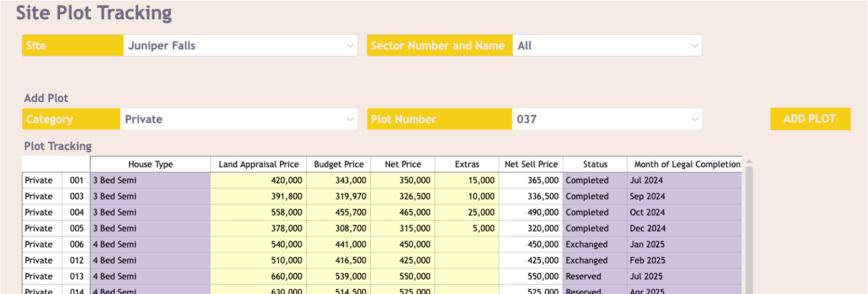Open the Plot Number dropdown showing 037
Viewport: 868px width, 294px height.
607,119
